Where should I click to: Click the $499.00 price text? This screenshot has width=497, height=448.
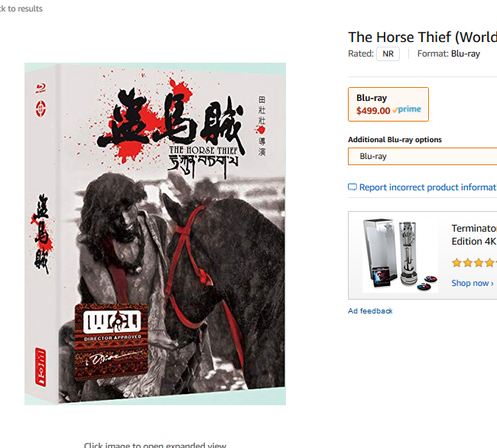click(373, 111)
